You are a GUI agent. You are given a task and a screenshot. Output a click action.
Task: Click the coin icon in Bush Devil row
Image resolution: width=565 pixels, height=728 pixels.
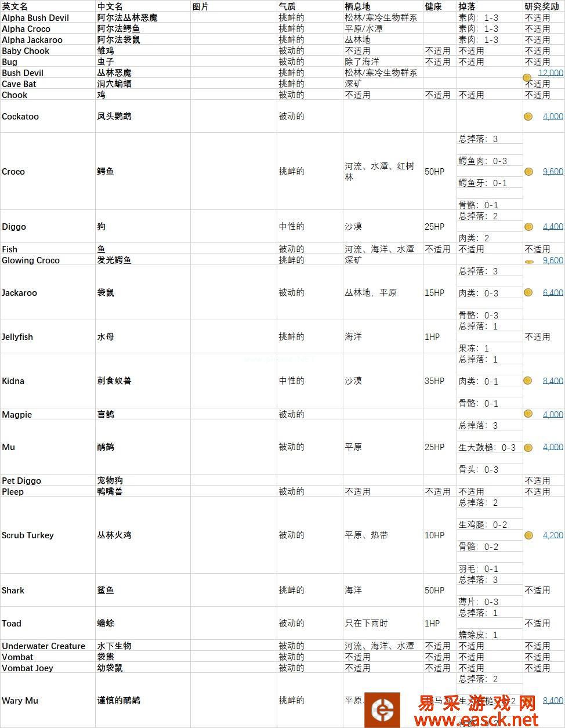tap(527, 77)
